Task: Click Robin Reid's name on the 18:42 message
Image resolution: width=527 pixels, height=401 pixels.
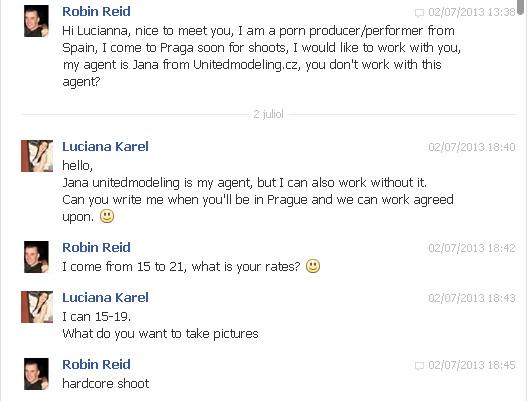Action: pos(96,247)
